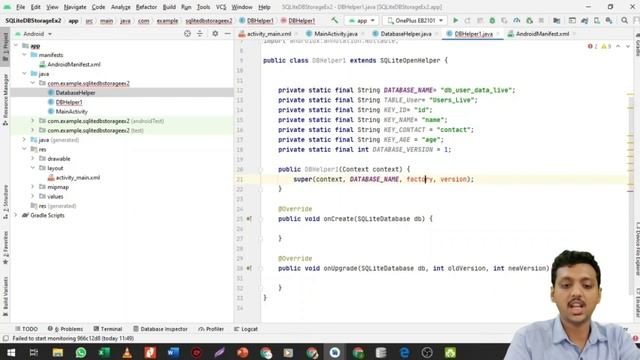This screenshot has height=360, width=640.
Task: Open Build Variants side tool window
Action: tap(5, 297)
